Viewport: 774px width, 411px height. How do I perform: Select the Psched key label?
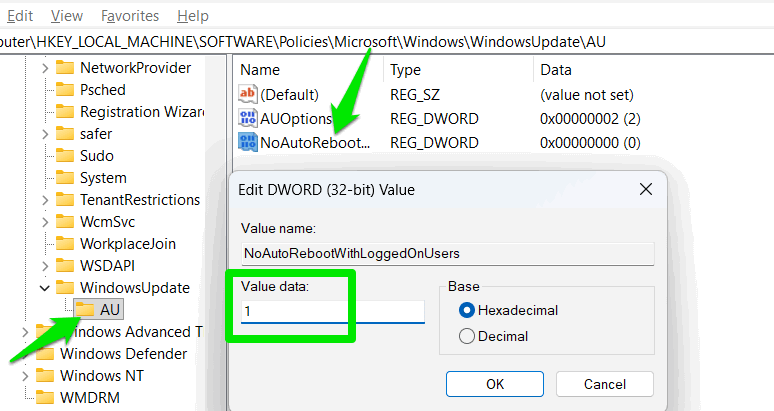tap(103, 90)
